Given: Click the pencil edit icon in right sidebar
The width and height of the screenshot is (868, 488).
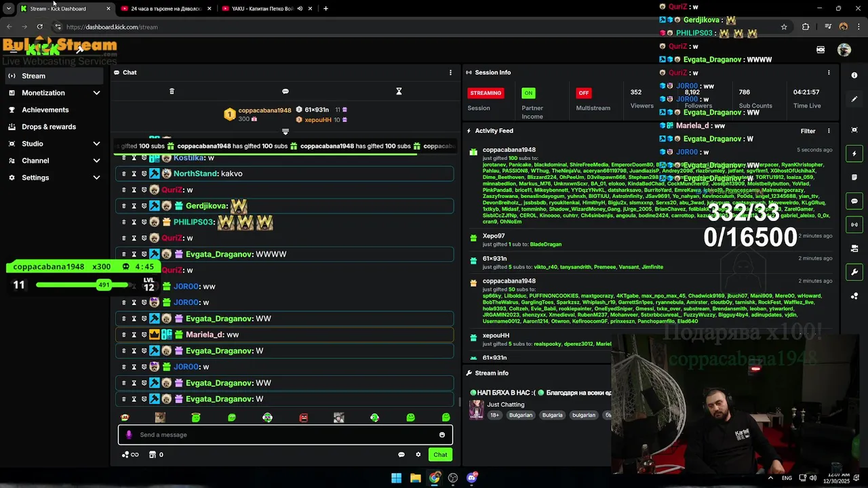Looking at the screenshot, I should click(854, 99).
